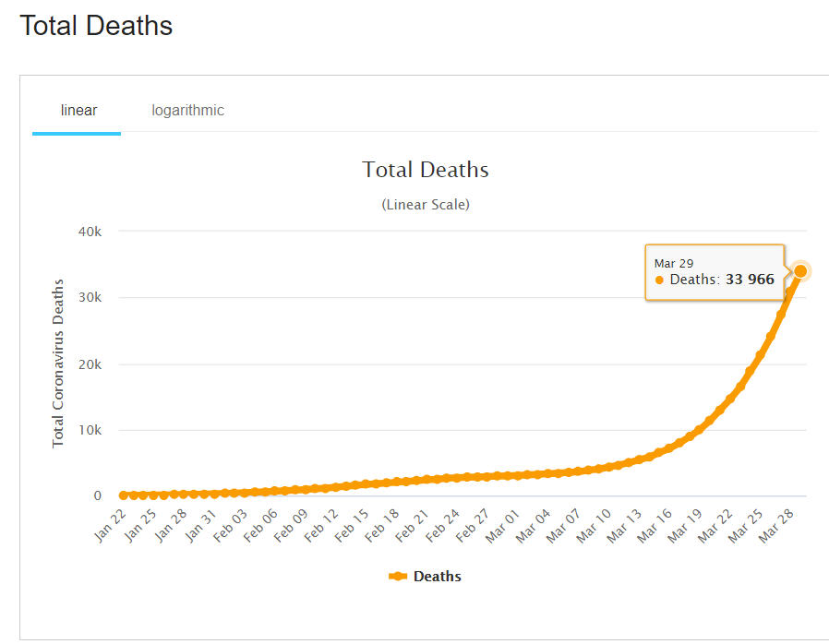Toggle the Deaths series in legend

pyautogui.click(x=437, y=577)
